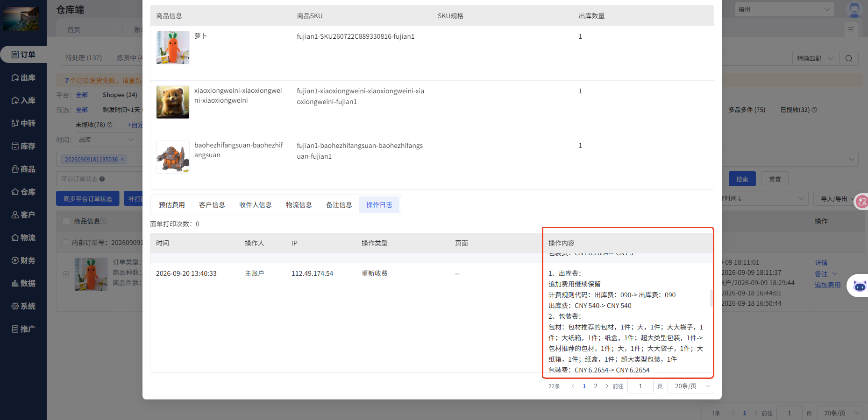Click the 操作内容 scrollbar
Image resolution: width=868 pixels, height=420 pixels.
(711, 298)
